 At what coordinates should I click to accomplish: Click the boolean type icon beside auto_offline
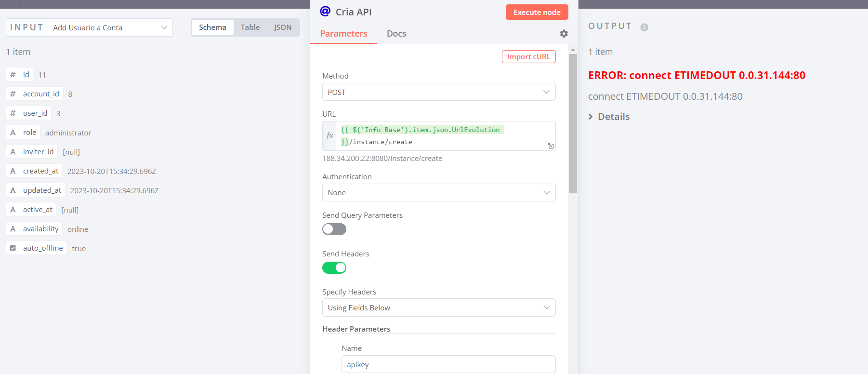13,248
